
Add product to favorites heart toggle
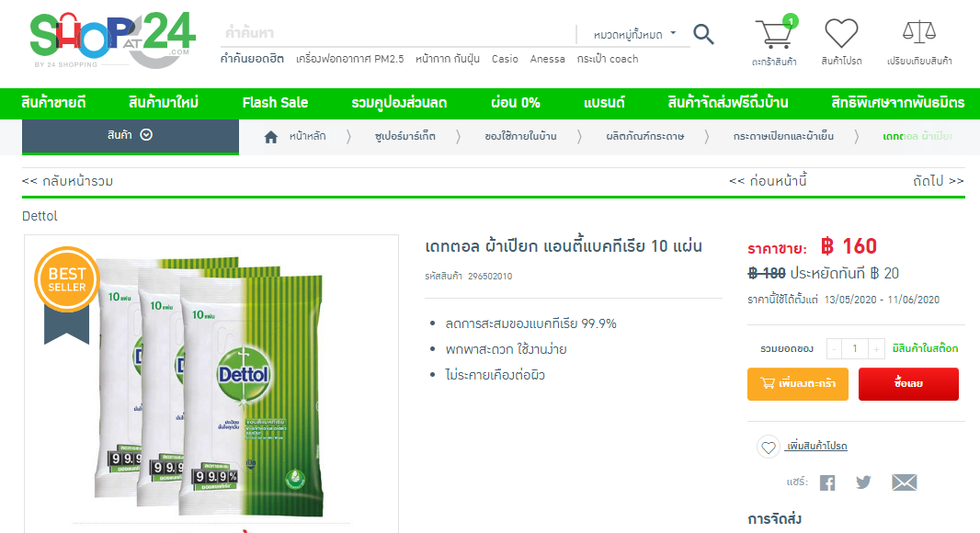pyautogui.click(x=769, y=447)
